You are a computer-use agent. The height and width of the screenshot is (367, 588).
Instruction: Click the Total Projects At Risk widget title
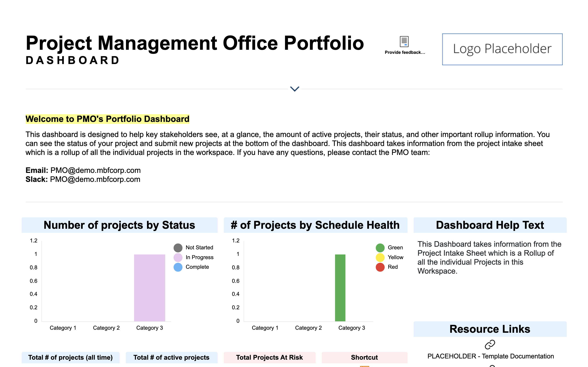click(x=269, y=357)
